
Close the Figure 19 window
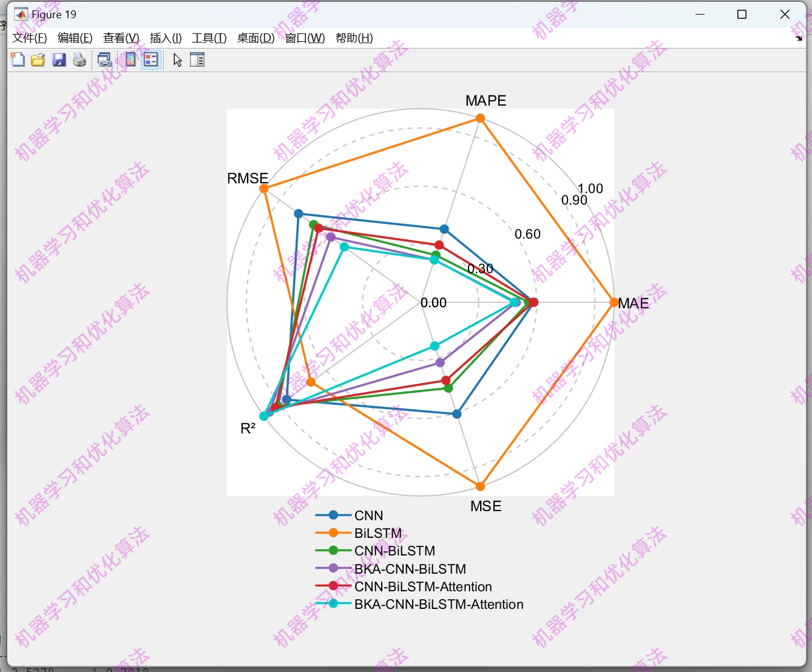coord(785,14)
